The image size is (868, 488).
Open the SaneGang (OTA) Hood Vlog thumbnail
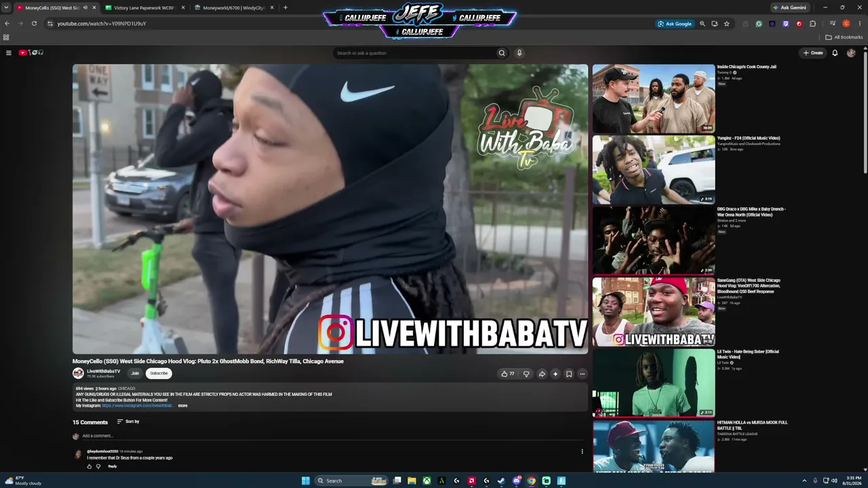tap(654, 312)
